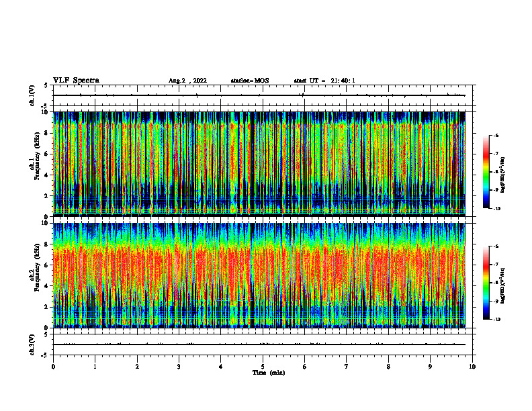Click the "station=MOS" header label
The height and width of the screenshot is (411, 532).
[250, 81]
